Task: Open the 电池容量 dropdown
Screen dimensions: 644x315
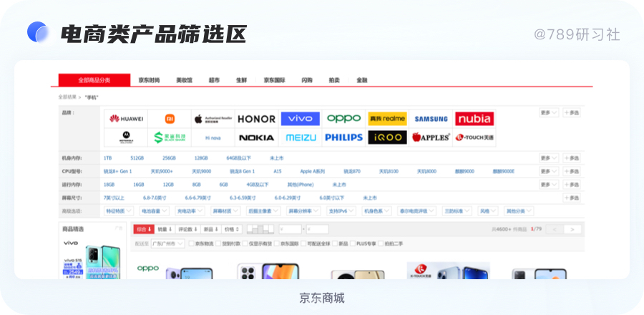Action: tap(154, 211)
